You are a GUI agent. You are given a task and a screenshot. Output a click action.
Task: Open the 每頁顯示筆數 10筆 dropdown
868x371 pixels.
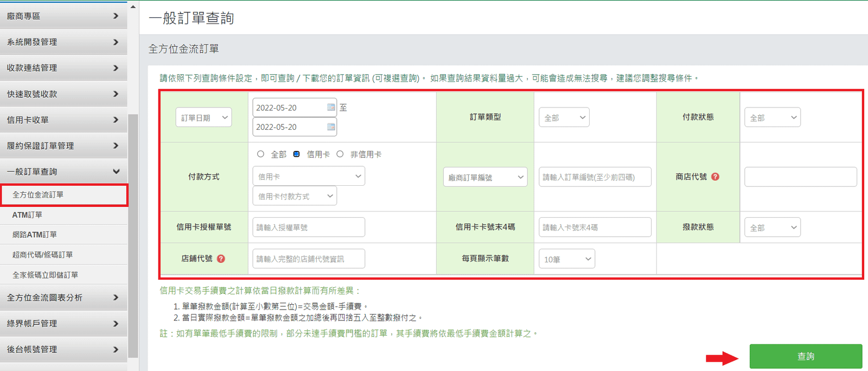coord(567,259)
